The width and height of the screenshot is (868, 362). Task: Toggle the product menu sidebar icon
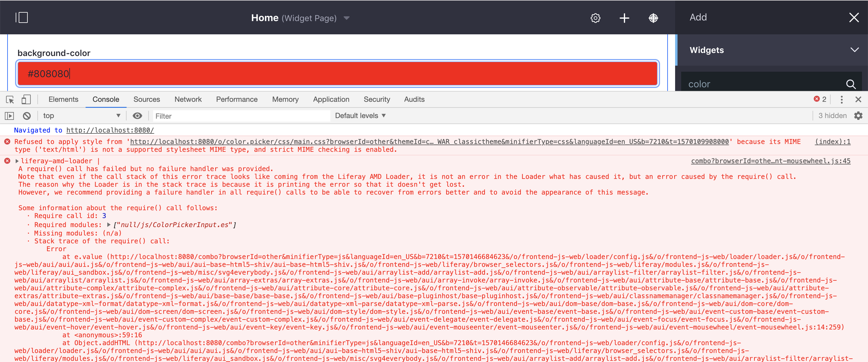22,17
